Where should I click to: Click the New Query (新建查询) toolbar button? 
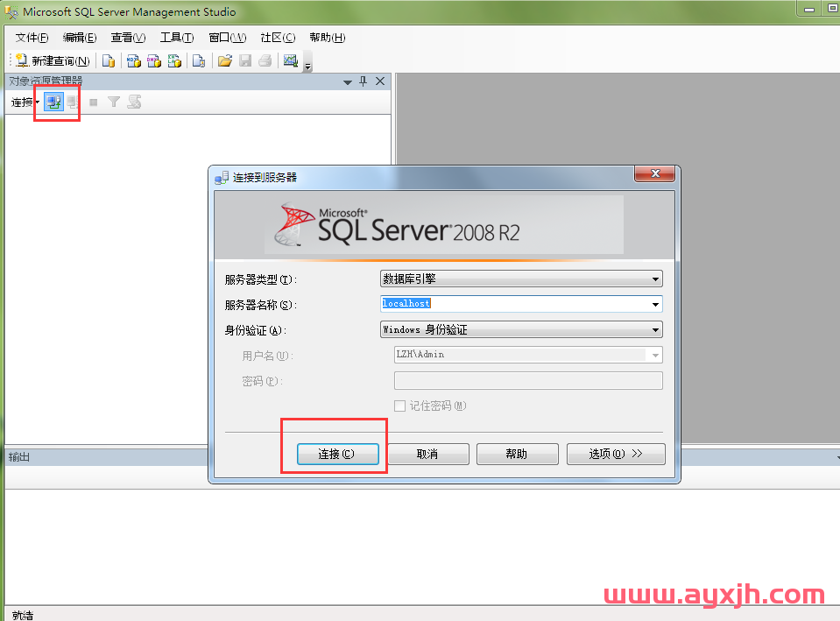point(53,60)
